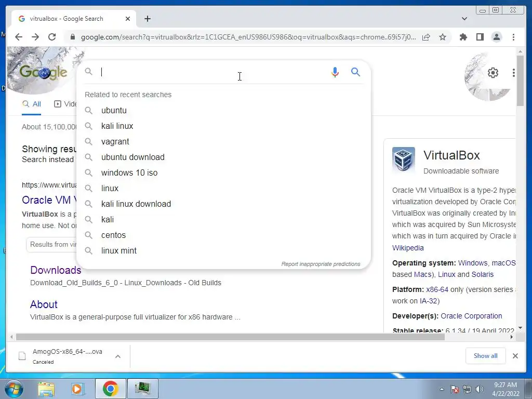Click the x86-64 platform link
Screen dimensions: 532x399
pos(437,289)
